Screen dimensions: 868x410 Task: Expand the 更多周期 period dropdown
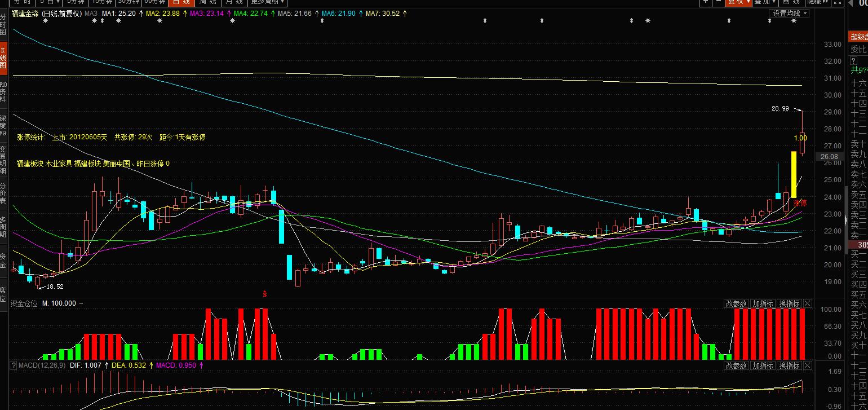pos(268,2)
